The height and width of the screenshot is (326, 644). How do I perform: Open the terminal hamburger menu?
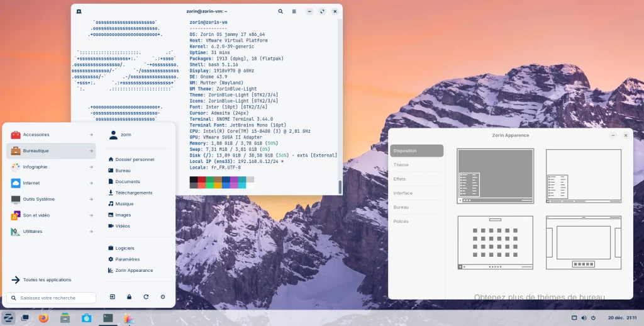295,11
